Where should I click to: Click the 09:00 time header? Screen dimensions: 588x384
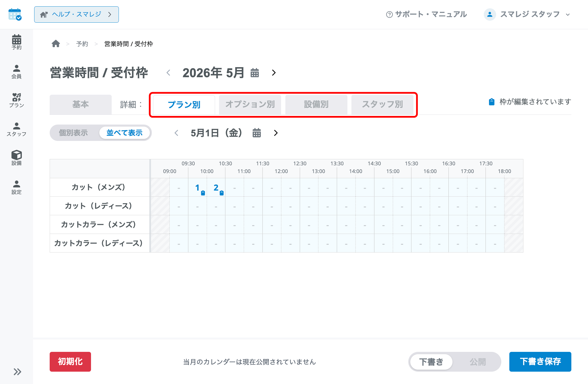170,171
